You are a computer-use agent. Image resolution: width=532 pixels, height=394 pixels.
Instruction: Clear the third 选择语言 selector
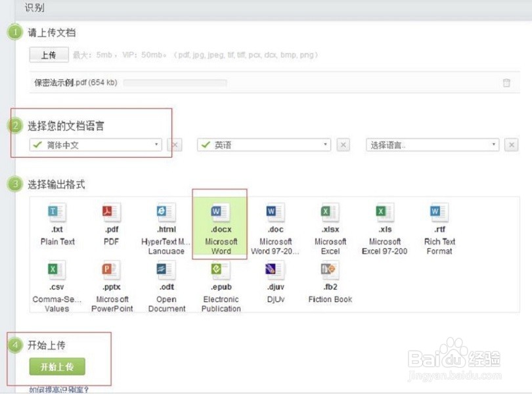coord(511,145)
